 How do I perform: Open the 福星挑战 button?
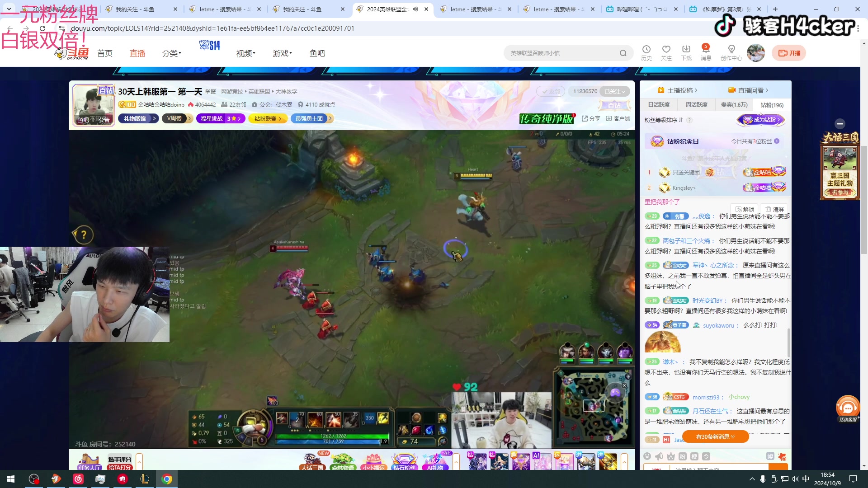tap(221, 118)
